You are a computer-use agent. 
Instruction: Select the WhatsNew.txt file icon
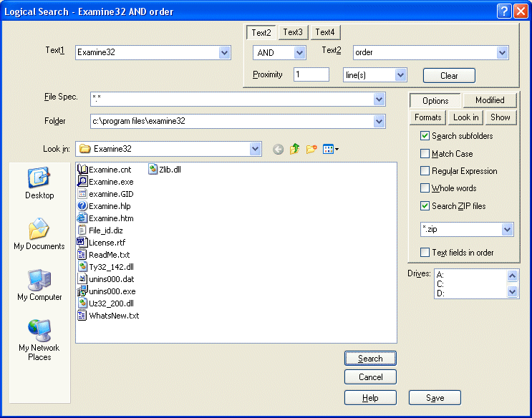click(x=82, y=316)
